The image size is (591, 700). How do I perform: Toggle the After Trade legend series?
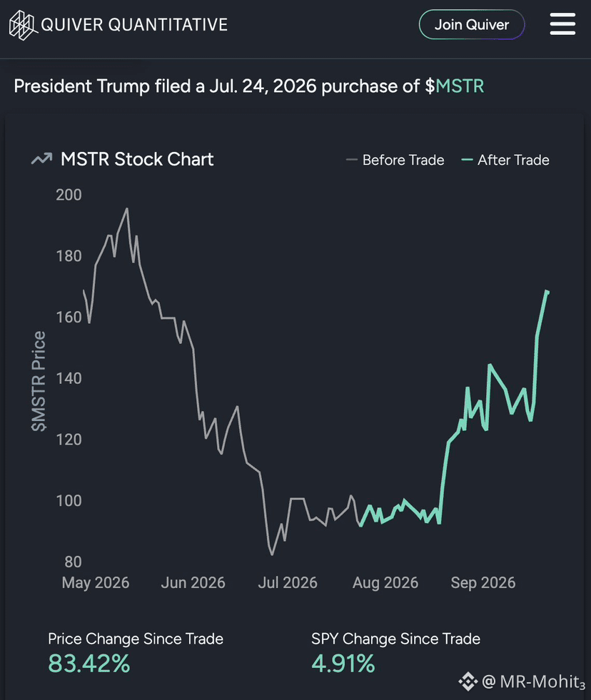tap(505, 160)
